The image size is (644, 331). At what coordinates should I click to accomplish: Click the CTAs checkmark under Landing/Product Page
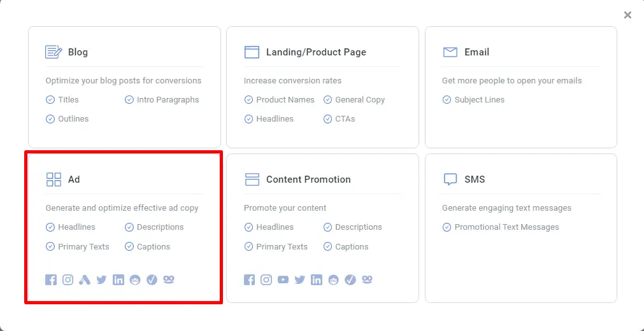328,119
